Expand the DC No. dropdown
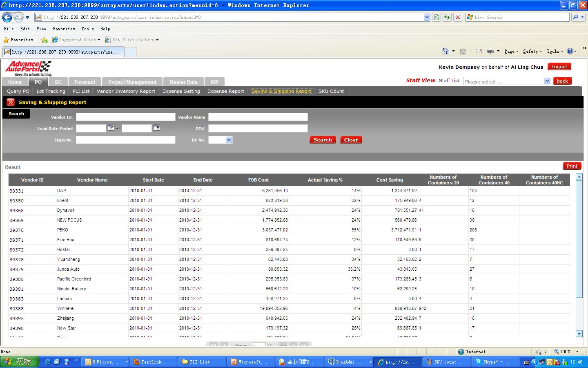Viewport: 588px width, 368px height. [229, 140]
